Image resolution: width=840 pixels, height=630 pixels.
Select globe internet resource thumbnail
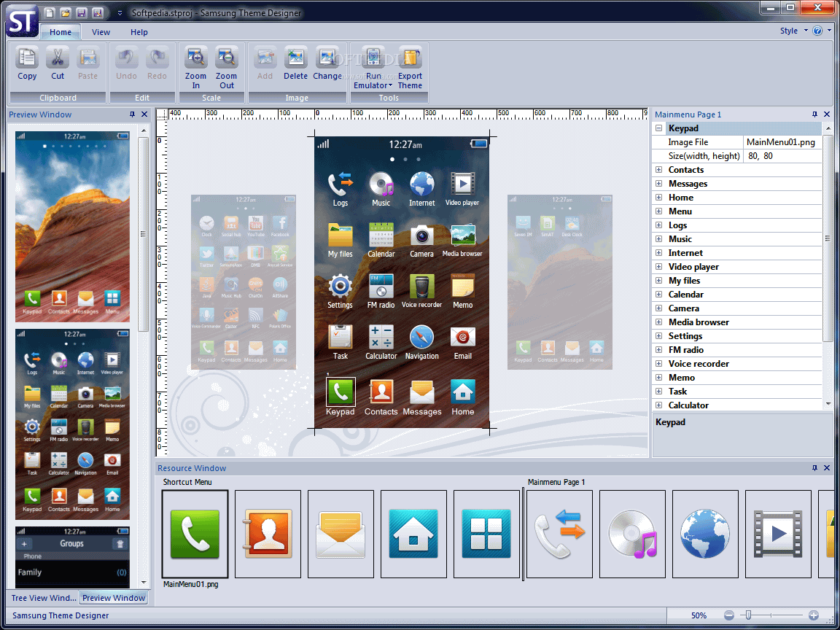click(x=705, y=534)
